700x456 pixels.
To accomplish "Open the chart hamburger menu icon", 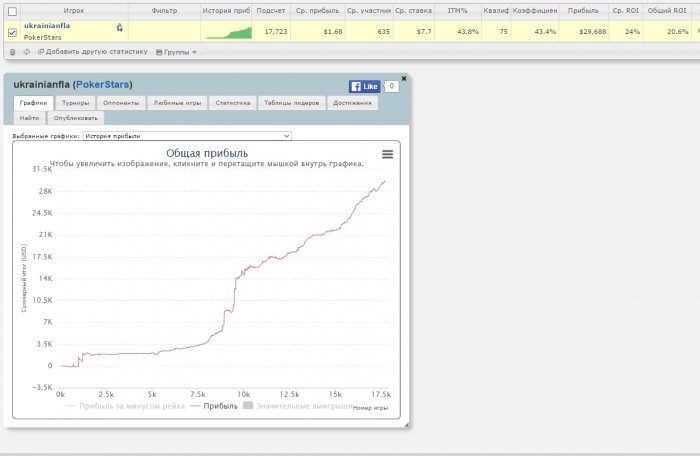I will (x=388, y=155).
